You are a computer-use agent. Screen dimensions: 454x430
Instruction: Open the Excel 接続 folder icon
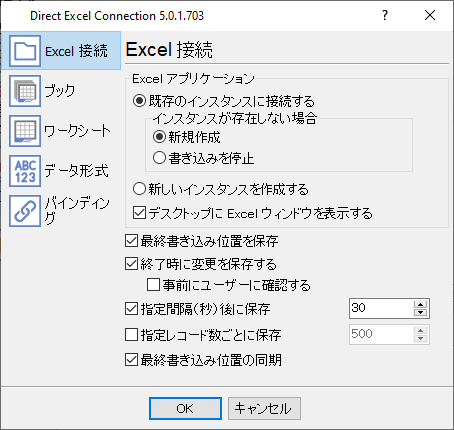25,51
